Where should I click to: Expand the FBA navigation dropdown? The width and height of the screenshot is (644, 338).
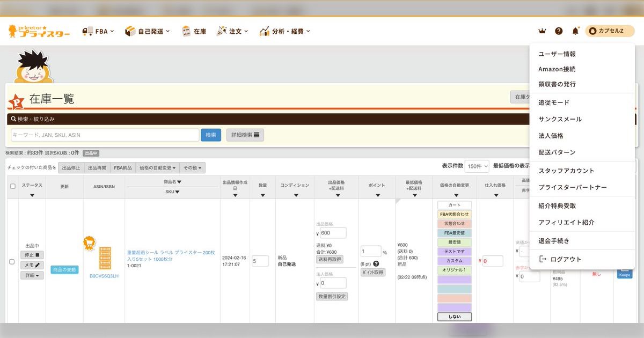(x=98, y=31)
